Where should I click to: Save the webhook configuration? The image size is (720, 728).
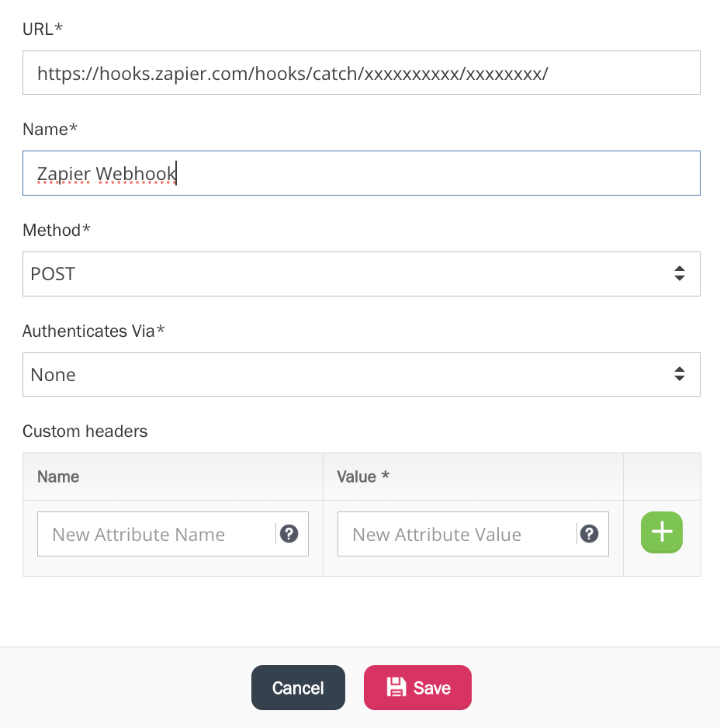point(417,688)
